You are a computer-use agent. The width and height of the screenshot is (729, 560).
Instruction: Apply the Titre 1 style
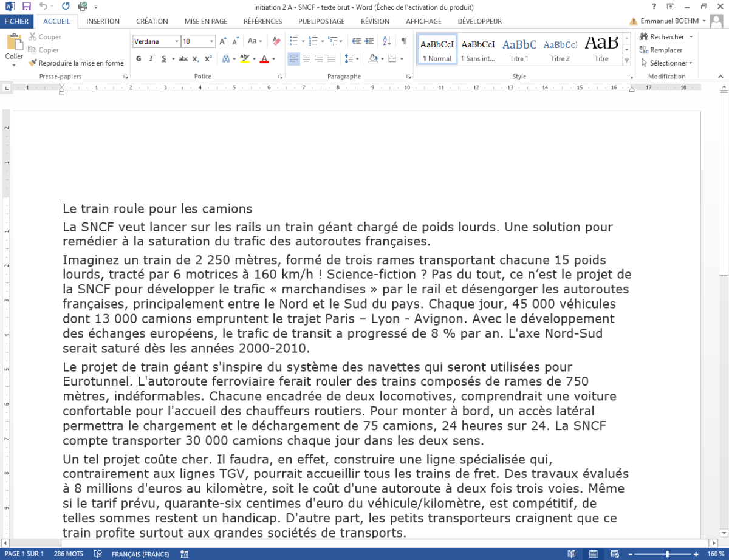[x=519, y=49]
